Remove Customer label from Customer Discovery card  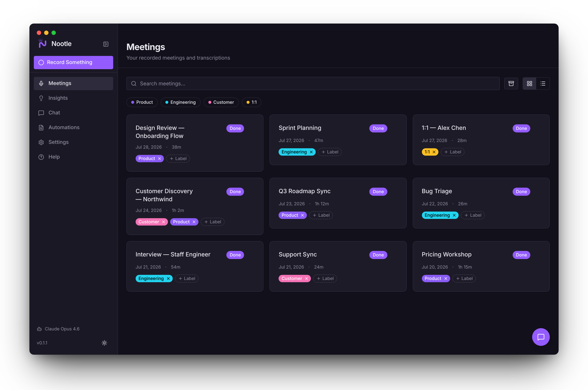164,222
